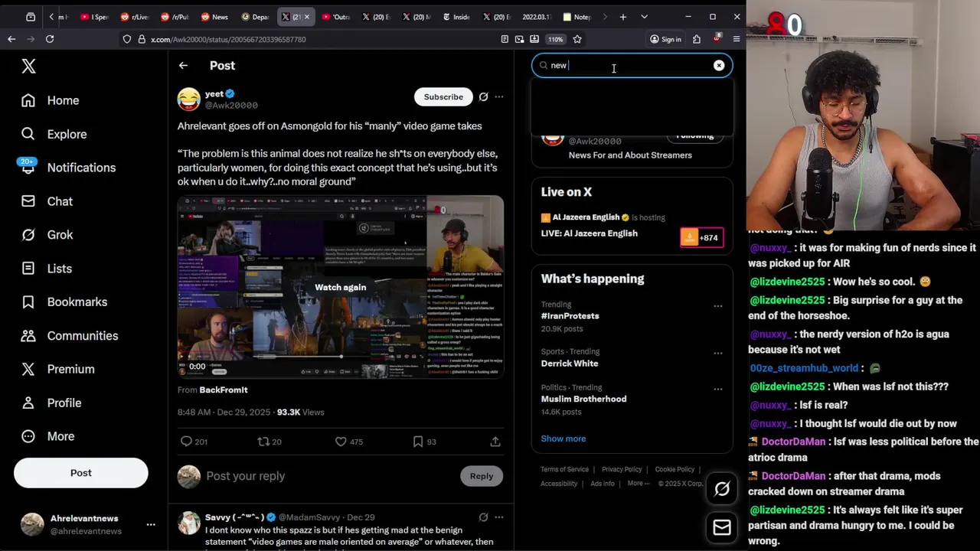This screenshot has width=980, height=551.
Task: Open Bookmarks in sidebar
Action: tap(64, 302)
